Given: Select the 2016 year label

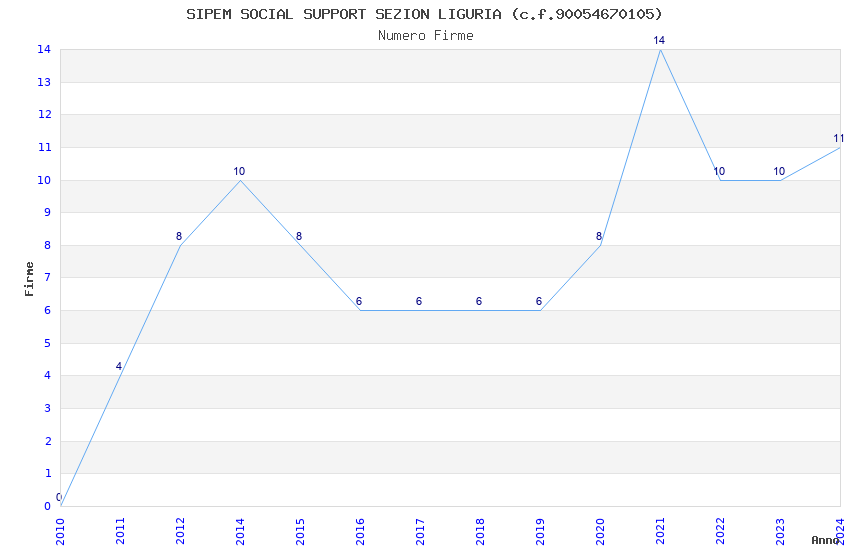Looking at the screenshot, I should click(360, 531).
